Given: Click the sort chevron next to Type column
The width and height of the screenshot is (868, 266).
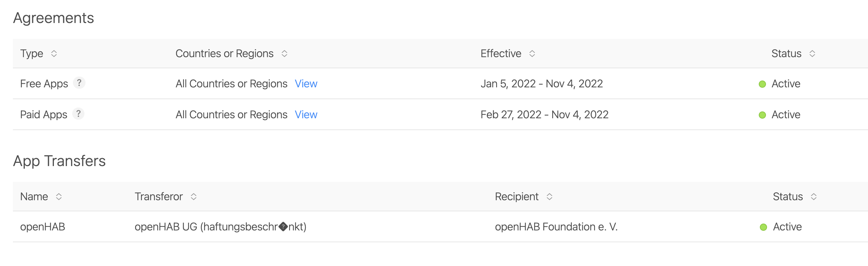Looking at the screenshot, I should pyautogui.click(x=55, y=54).
